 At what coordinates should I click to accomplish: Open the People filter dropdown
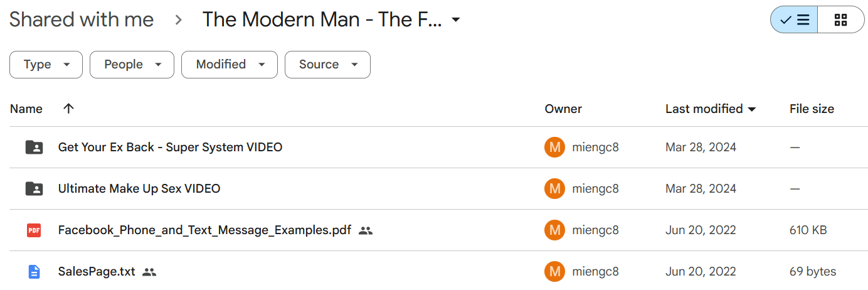(x=132, y=65)
